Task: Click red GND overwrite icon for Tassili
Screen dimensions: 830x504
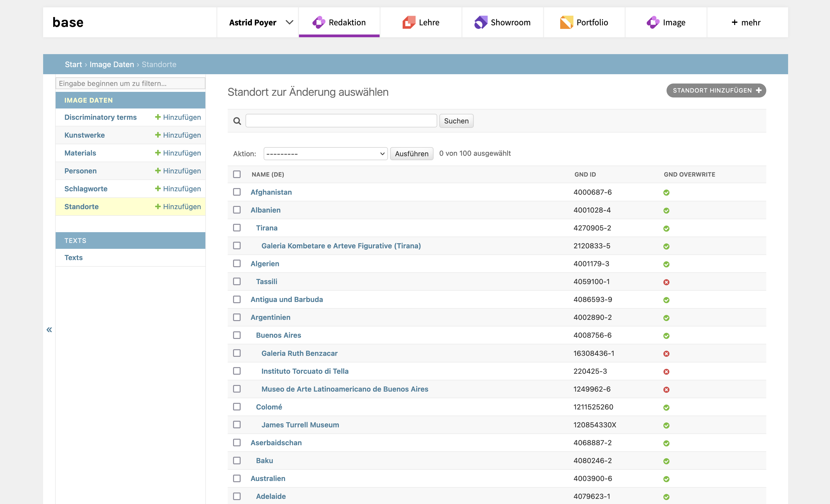Action: tap(666, 282)
